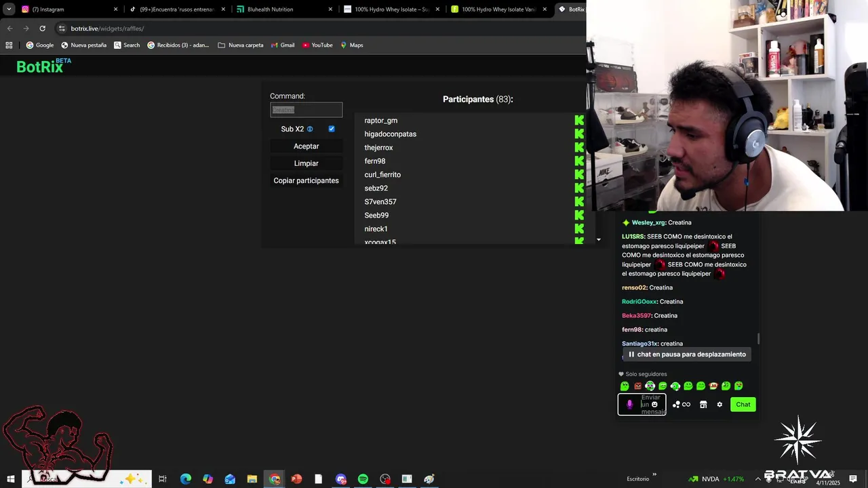Switch to the TikTok 'rusos entrenan' tab
The height and width of the screenshot is (488, 868).
(x=176, y=9)
